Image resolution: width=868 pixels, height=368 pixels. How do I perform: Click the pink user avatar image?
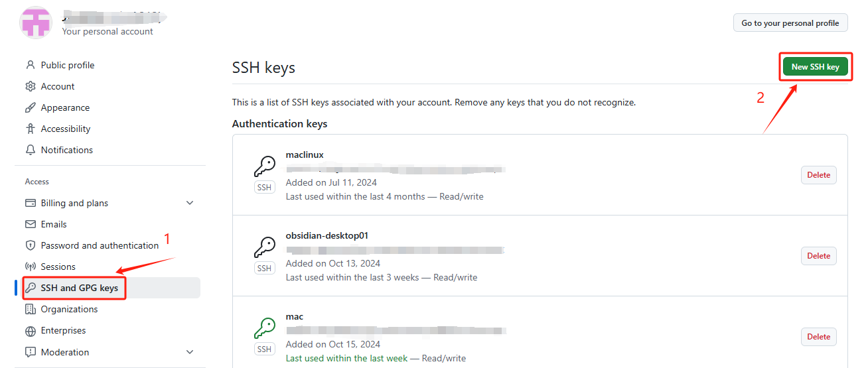[x=36, y=22]
